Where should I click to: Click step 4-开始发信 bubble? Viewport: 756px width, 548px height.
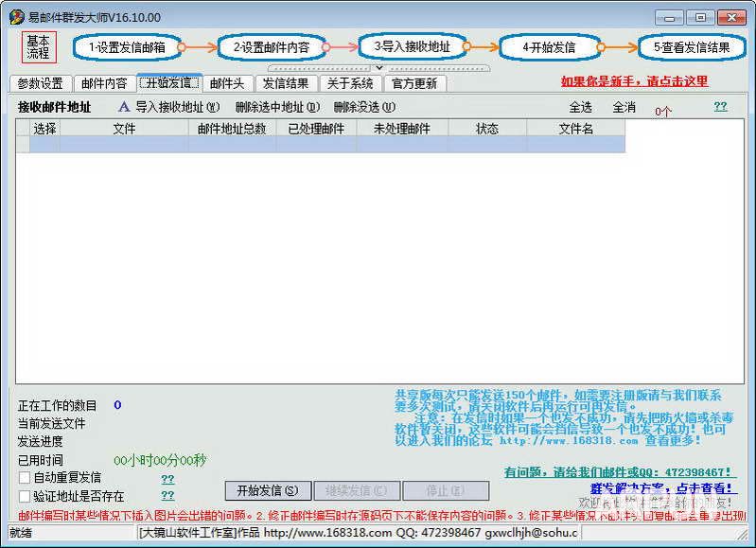tap(549, 47)
